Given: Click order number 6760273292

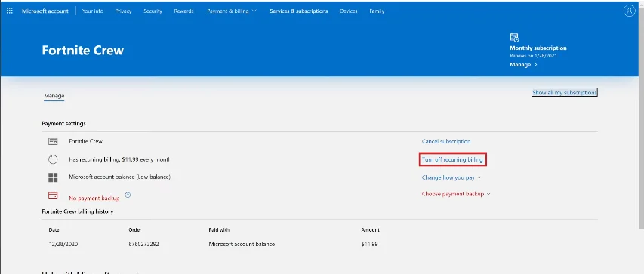Looking at the screenshot, I should pos(143,244).
